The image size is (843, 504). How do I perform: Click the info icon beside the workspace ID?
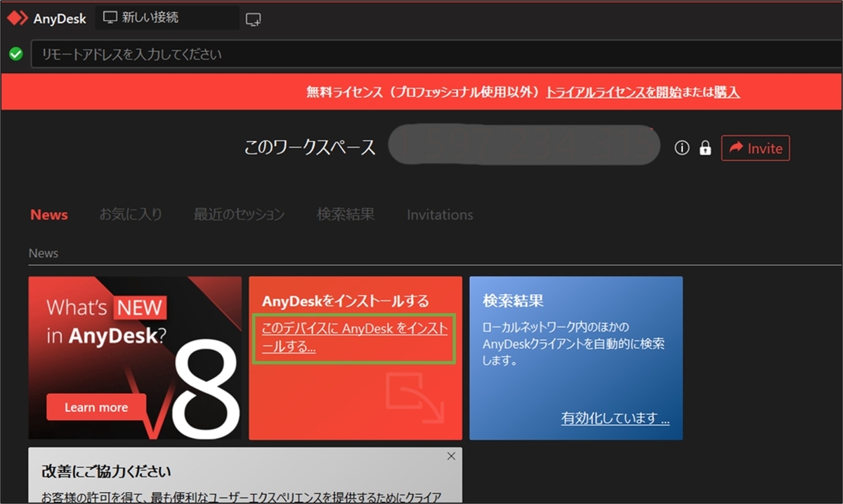681,148
